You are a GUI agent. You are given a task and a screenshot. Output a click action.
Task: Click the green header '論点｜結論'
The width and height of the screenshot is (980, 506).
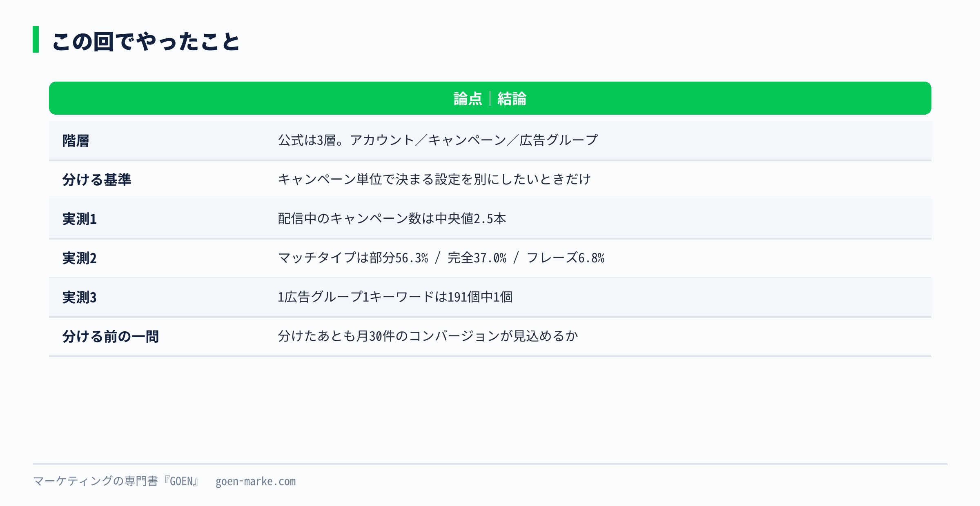[x=490, y=98]
